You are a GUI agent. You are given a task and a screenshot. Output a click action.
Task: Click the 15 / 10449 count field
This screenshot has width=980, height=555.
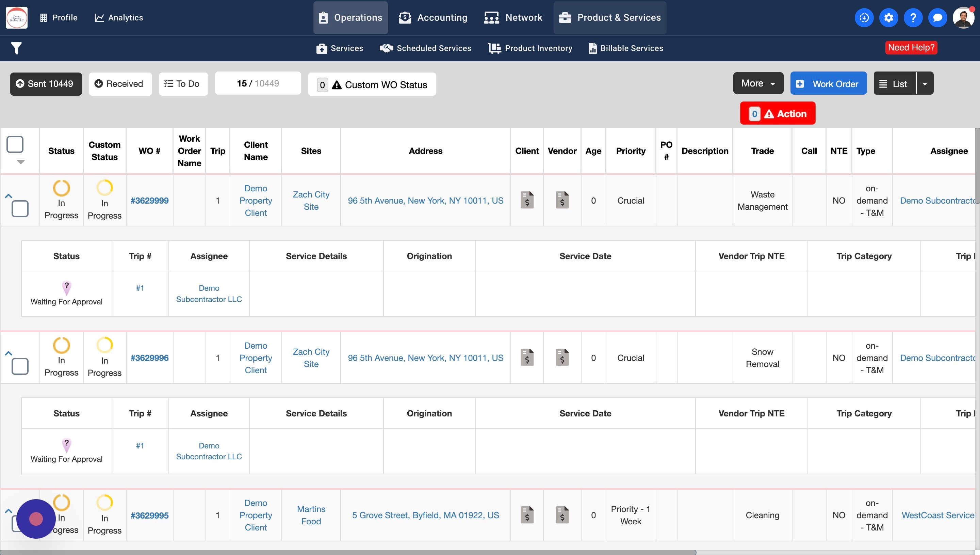point(258,83)
